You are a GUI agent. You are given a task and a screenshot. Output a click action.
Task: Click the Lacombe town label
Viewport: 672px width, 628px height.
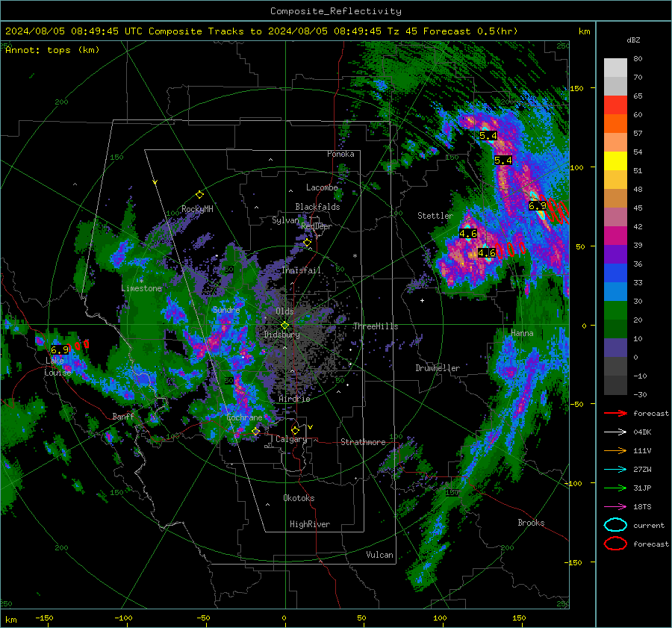tap(322, 187)
